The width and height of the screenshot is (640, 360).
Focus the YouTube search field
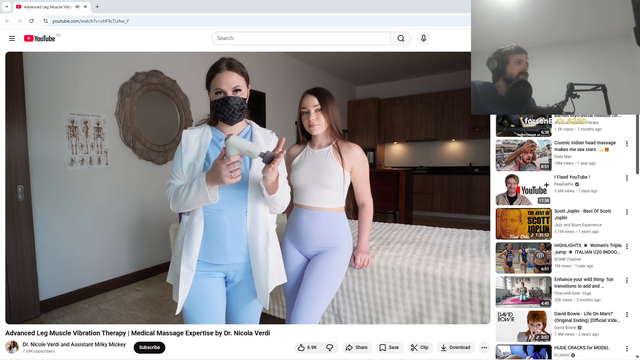301,38
